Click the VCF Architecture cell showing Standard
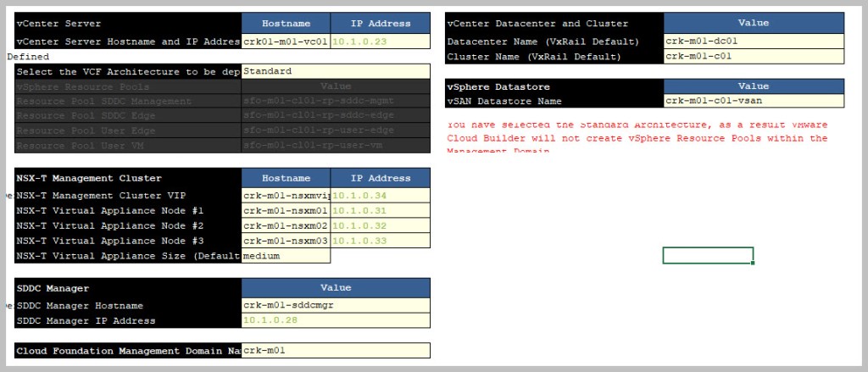Viewport: 868px width, 372px height. [x=336, y=71]
